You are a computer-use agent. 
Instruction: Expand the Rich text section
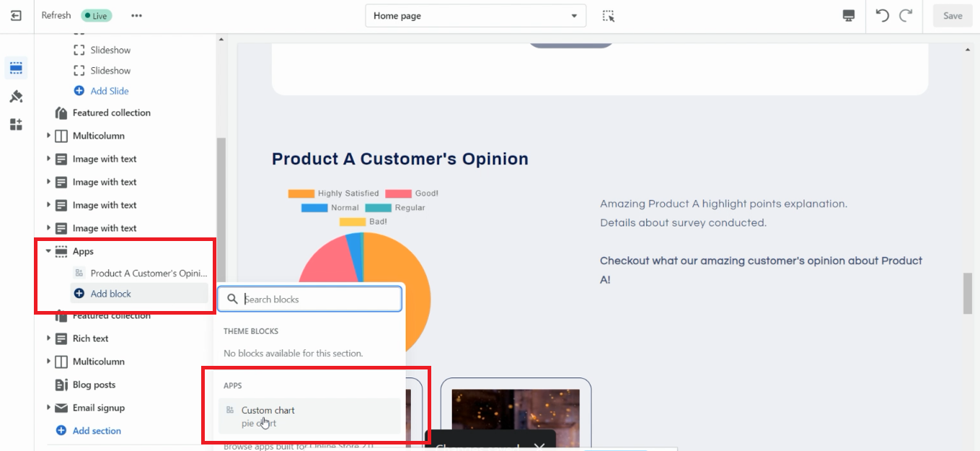coord(48,338)
